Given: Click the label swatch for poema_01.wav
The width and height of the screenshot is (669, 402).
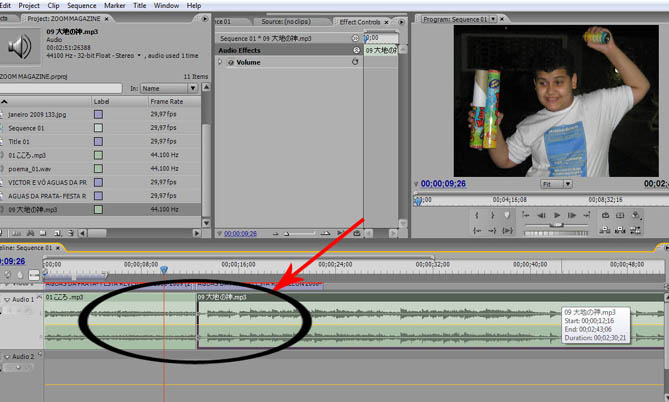Looking at the screenshot, I should pos(98,169).
